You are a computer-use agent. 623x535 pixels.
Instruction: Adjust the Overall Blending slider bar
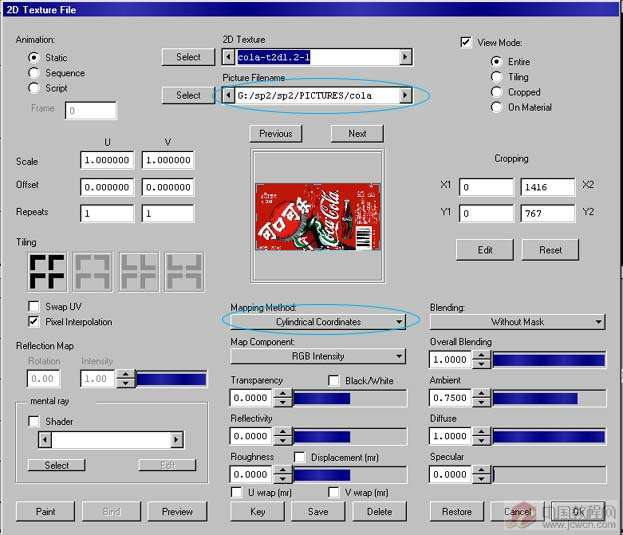point(549,360)
